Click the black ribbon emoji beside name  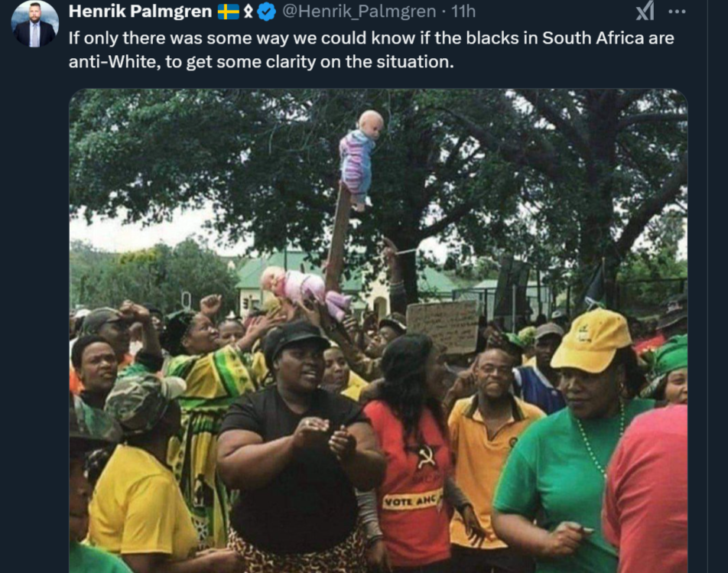[x=249, y=11]
